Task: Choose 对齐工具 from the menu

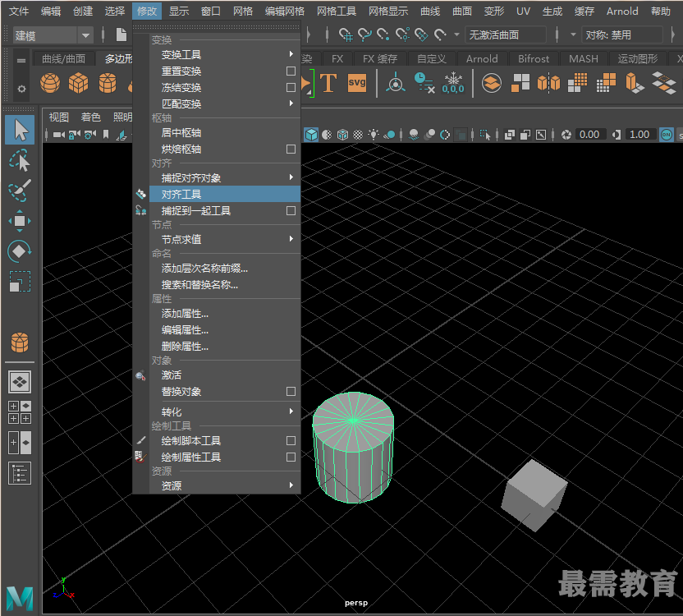Action: click(225, 194)
